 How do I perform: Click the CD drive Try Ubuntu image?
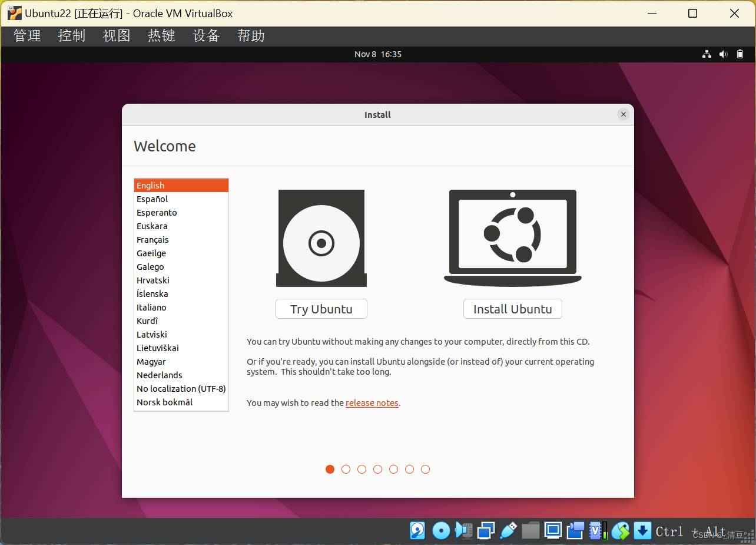tap(321, 239)
